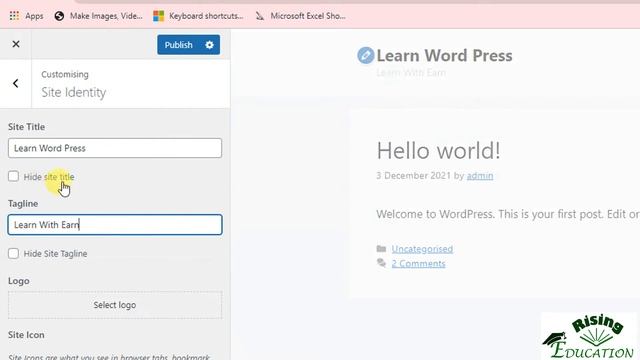Open the Microsoft Excel Sho... bookmark

[300, 16]
